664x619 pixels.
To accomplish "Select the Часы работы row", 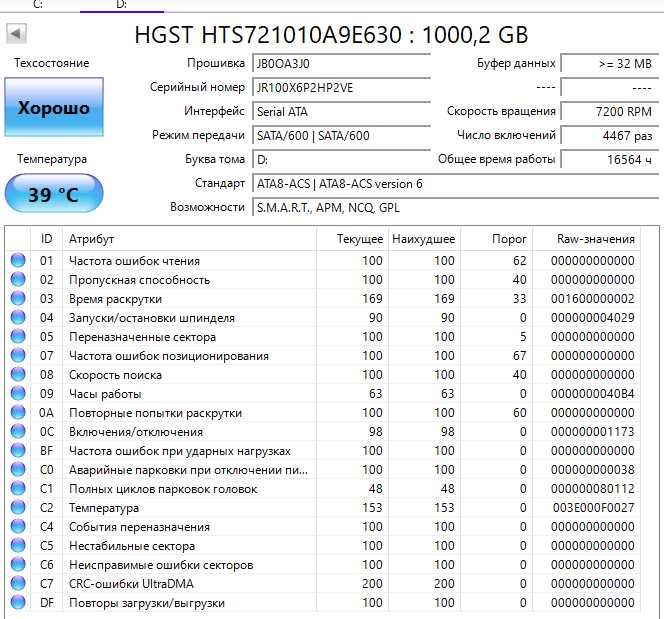I will (323, 394).
